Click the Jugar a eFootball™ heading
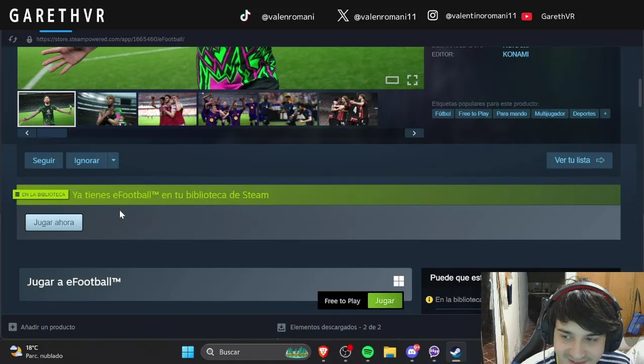This screenshot has width=644, height=364. tap(74, 282)
